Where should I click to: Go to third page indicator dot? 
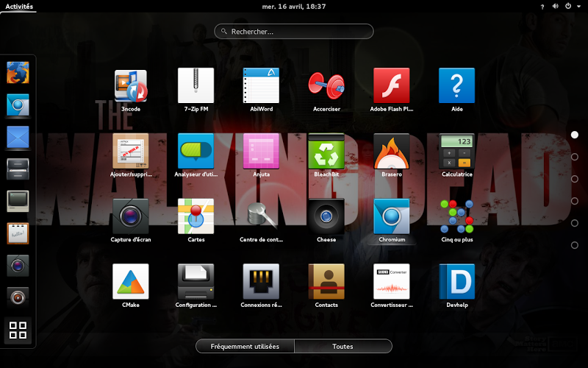(x=575, y=179)
